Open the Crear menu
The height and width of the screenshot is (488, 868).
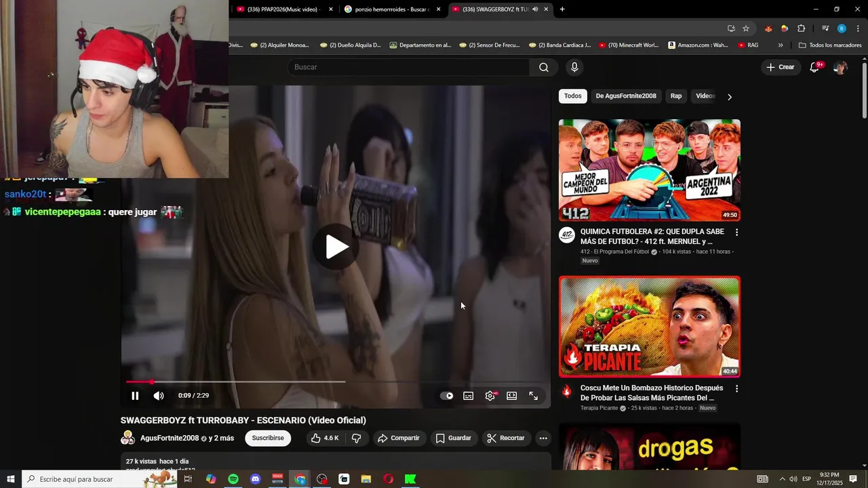(780, 67)
